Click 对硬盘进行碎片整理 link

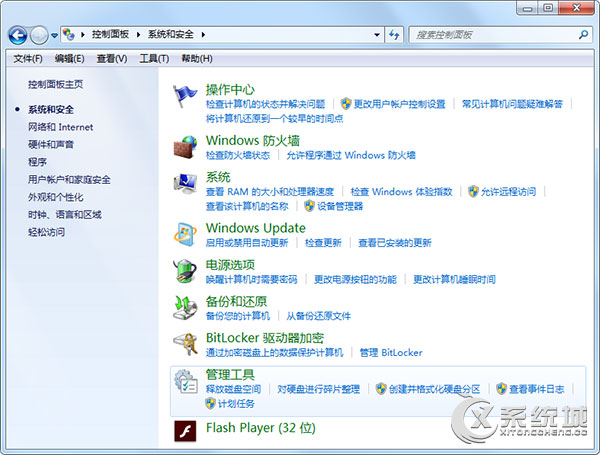tap(319, 389)
